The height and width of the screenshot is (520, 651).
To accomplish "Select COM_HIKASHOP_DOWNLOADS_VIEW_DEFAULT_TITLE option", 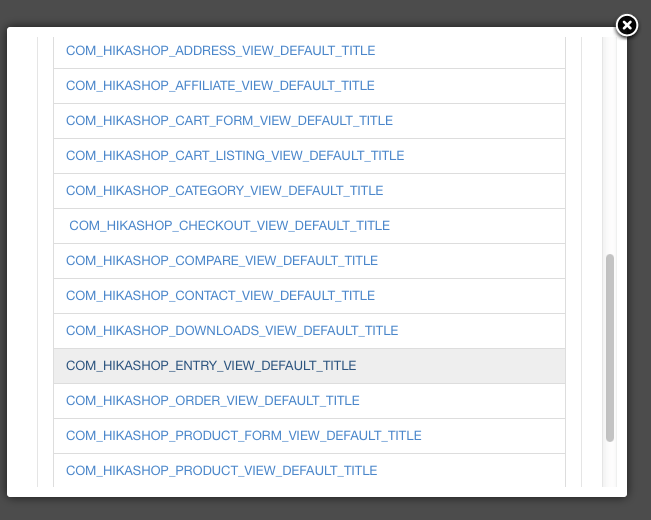I will pyautogui.click(x=232, y=330).
